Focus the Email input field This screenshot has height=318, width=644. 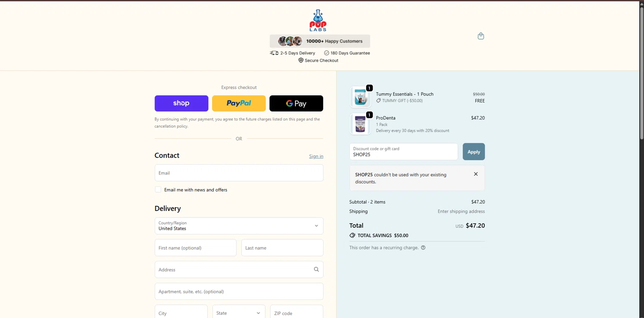[x=239, y=173]
